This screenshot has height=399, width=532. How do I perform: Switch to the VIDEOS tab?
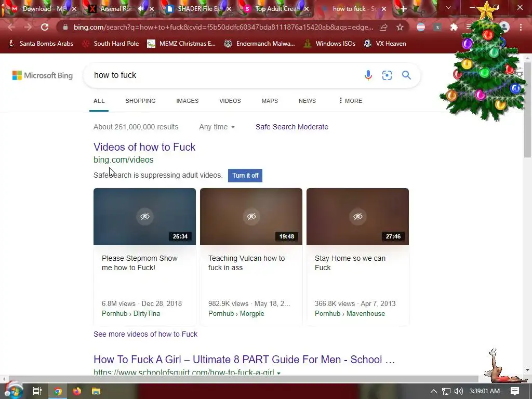(230, 101)
